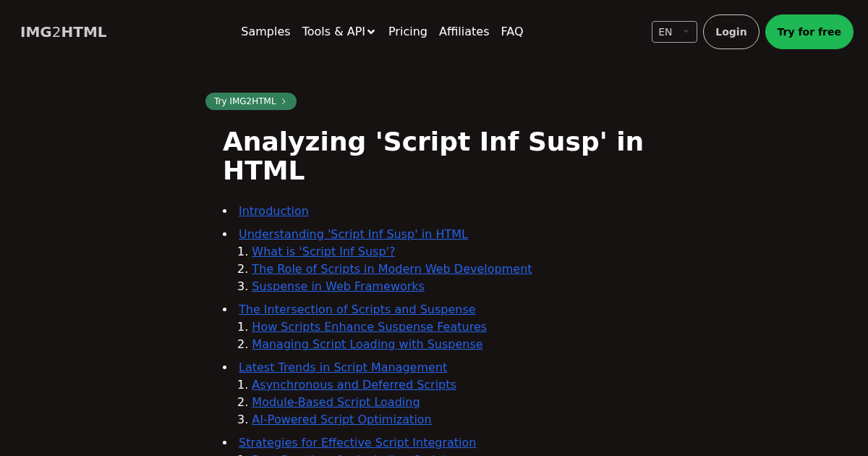Click the IMG2HTML logo
Viewport: 868px width, 456px height.
(64, 32)
